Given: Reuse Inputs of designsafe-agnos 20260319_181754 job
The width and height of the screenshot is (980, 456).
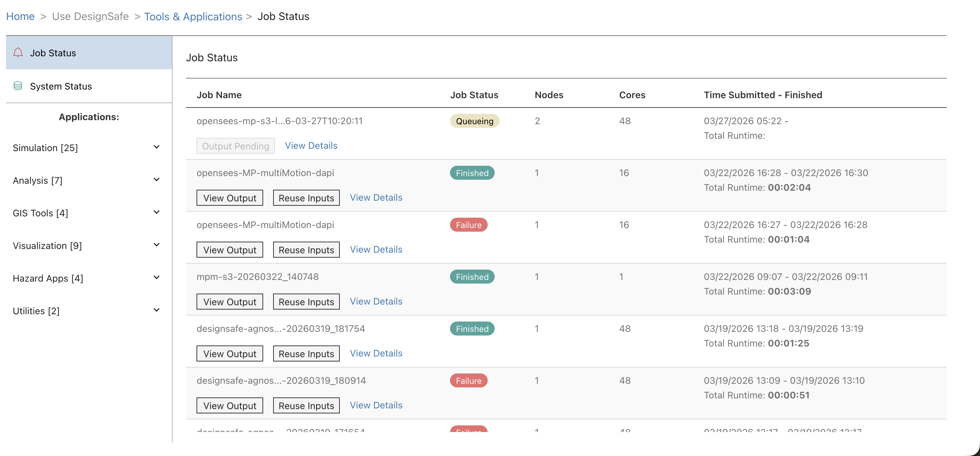Looking at the screenshot, I should click(306, 354).
